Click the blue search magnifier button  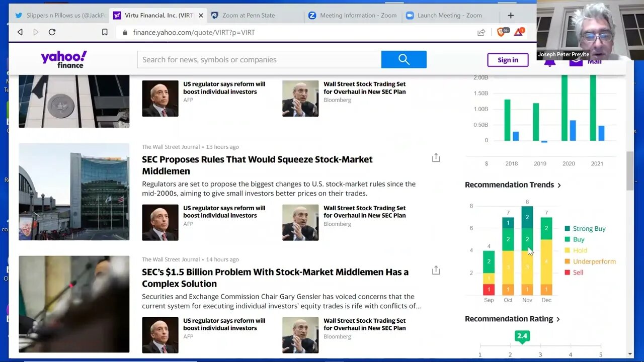click(404, 59)
